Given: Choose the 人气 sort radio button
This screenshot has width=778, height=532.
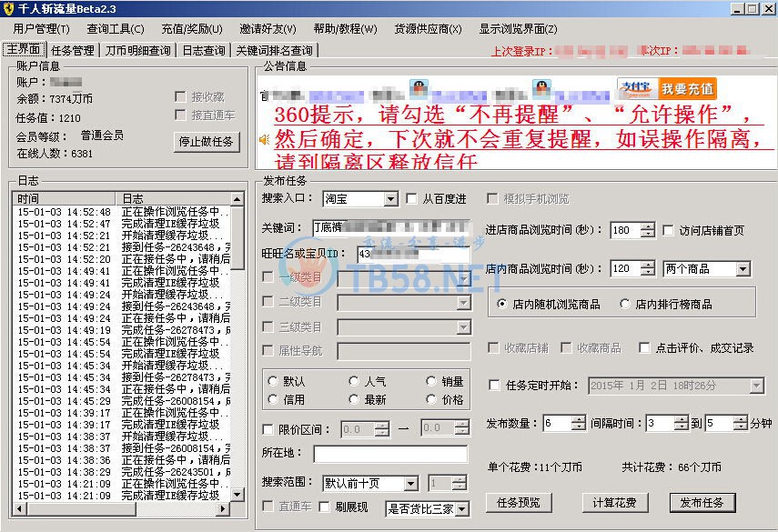Looking at the screenshot, I should click(x=354, y=381).
